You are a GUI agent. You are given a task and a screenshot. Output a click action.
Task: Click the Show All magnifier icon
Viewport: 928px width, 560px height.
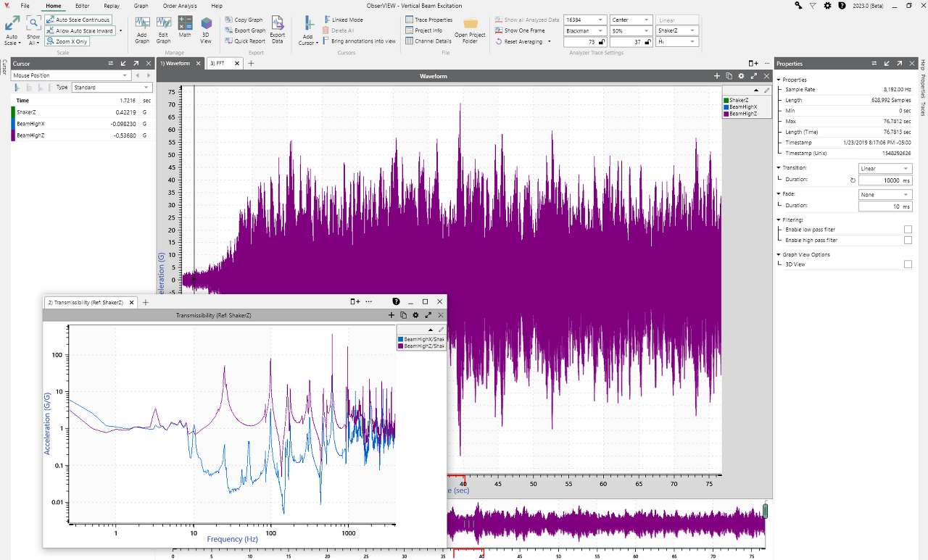[x=33, y=23]
